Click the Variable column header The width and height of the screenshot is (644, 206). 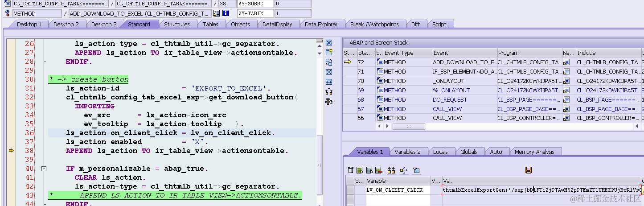(x=398, y=181)
